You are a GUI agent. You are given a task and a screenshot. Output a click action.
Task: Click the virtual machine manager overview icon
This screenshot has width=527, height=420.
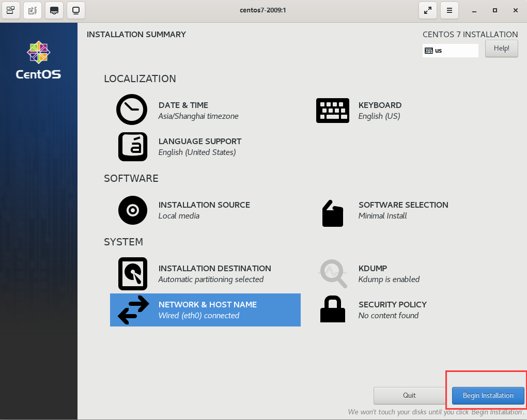click(11, 10)
